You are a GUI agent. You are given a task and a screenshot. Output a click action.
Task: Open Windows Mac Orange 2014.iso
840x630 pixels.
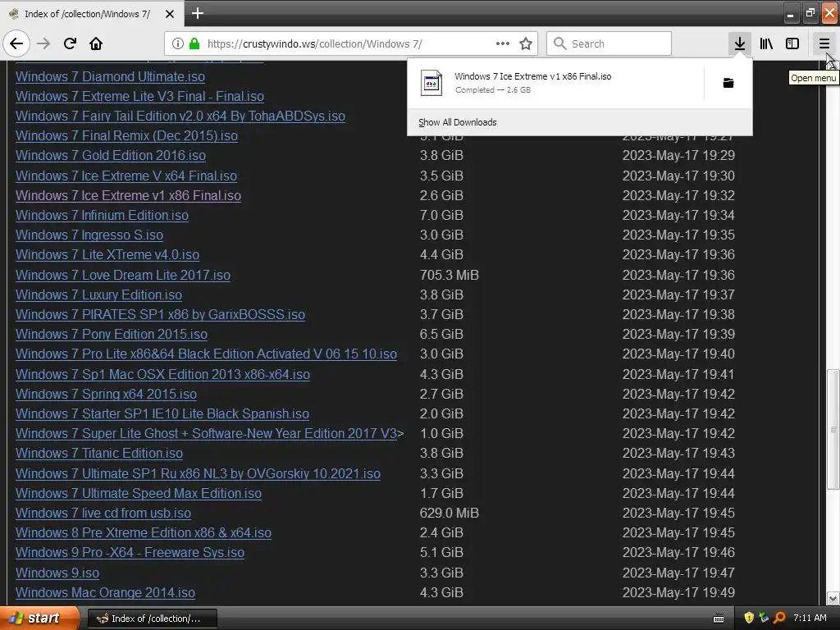[x=105, y=592]
